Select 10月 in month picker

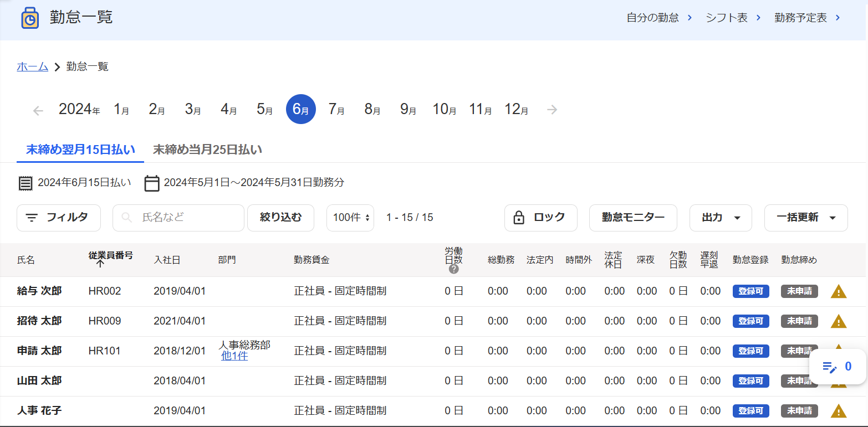tap(445, 110)
